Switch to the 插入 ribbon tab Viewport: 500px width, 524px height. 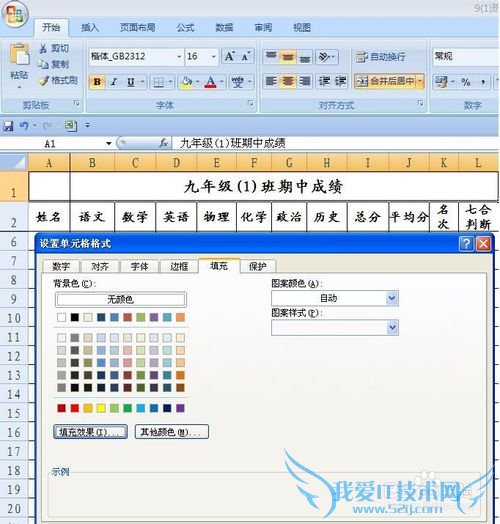90,27
